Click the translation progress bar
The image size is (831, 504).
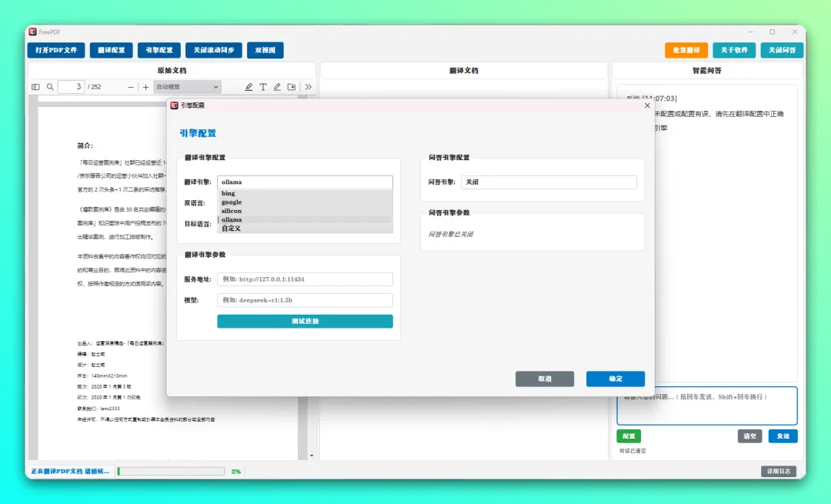click(x=171, y=471)
